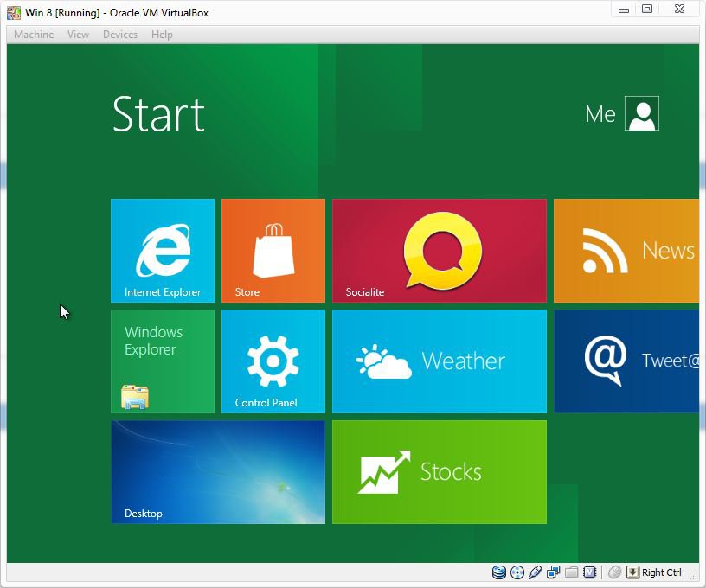Click the Me user avatar picture
The height and width of the screenshot is (588, 706).
click(x=642, y=113)
